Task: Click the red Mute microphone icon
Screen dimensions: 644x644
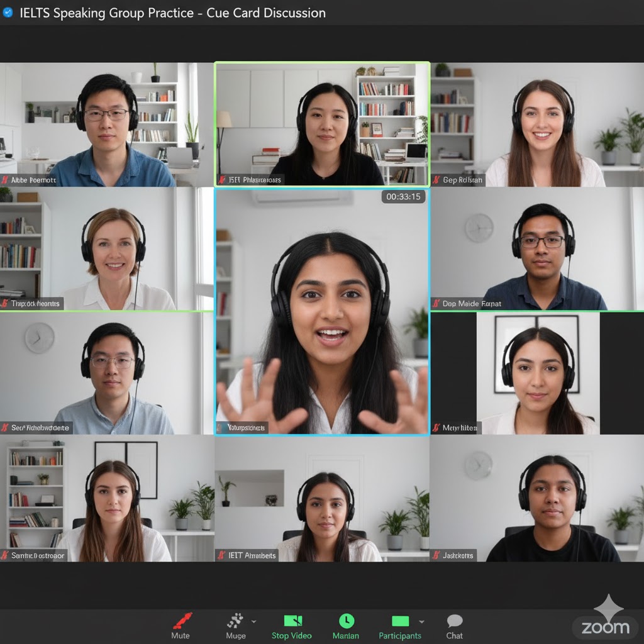Action: (181, 621)
